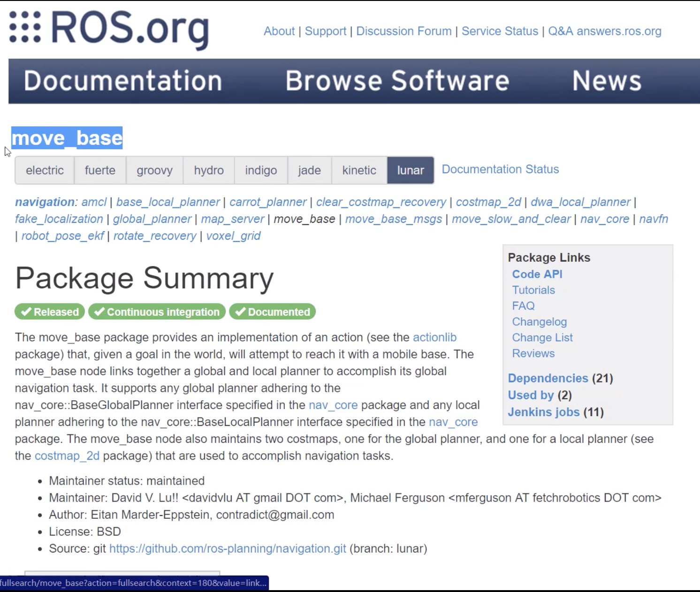Open the costmap_2d link in package list
This screenshot has height=592, width=700.
[488, 202]
